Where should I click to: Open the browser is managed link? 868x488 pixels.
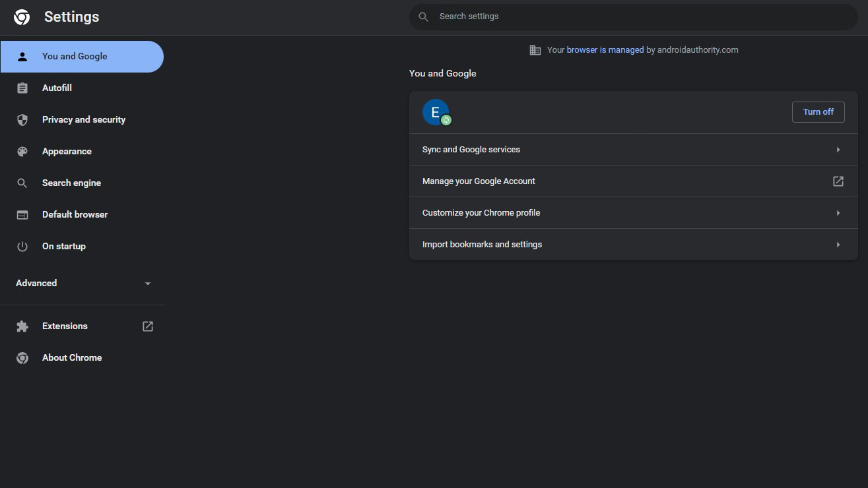coord(605,50)
